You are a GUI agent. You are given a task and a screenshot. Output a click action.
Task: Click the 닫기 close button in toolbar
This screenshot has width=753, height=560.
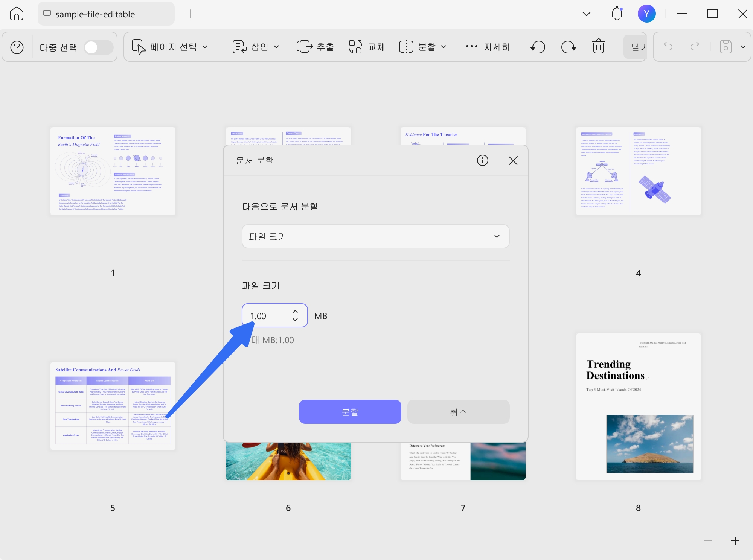[636, 47]
